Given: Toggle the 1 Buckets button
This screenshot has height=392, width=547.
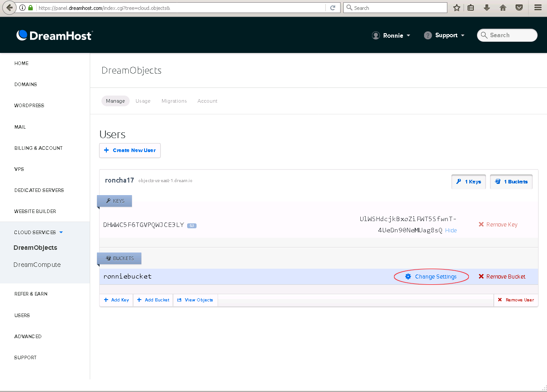Looking at the screenshot, I should [x=512, y=182].
